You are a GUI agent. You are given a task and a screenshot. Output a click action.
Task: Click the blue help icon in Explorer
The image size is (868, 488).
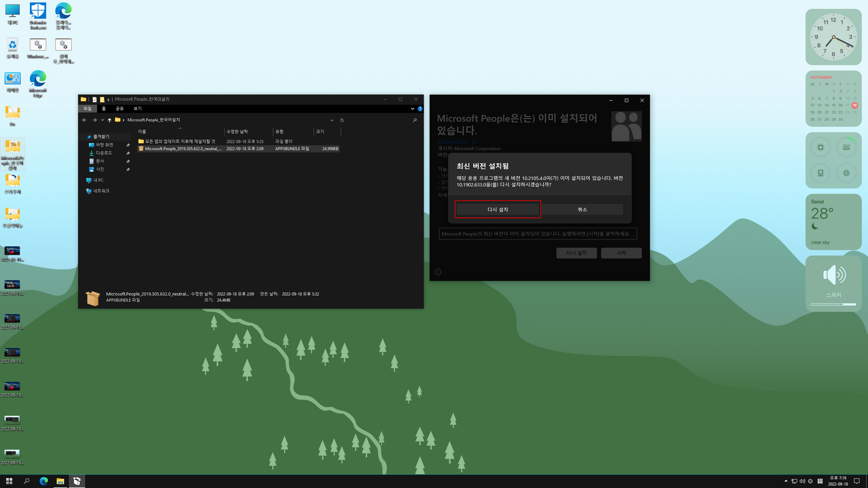(420, 109)
